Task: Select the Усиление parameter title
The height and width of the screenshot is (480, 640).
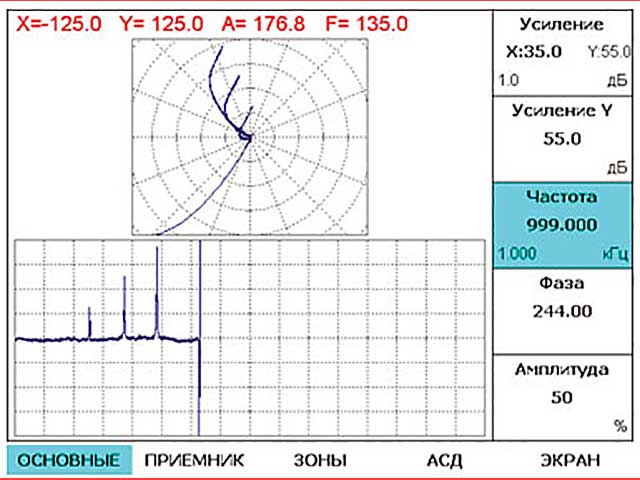Action: tap(562, 24)
